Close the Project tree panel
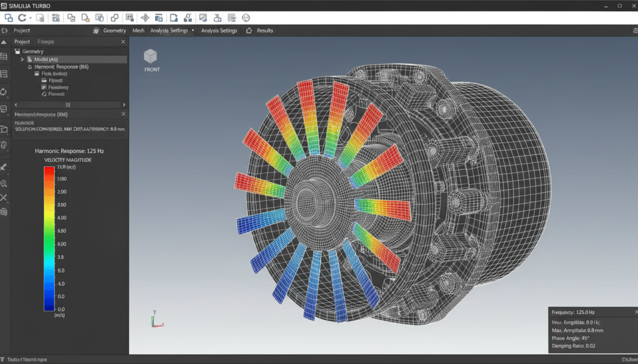 (123, 42)
